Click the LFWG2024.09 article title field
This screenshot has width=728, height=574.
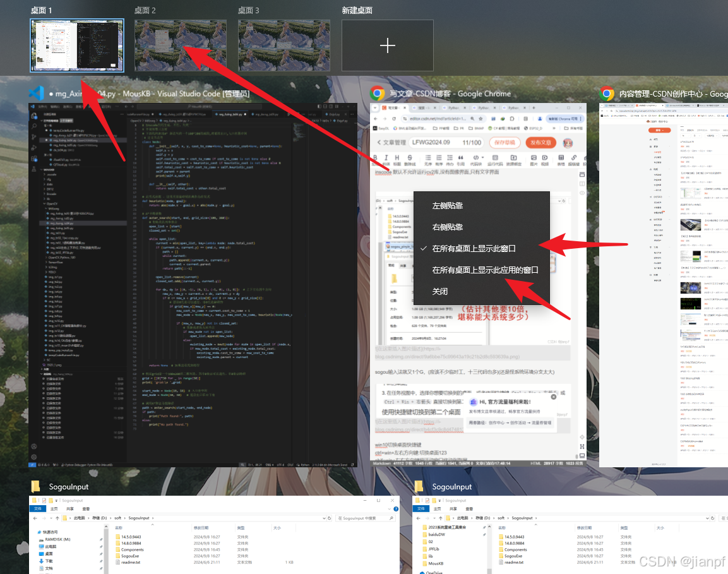(x=446, y=143)
